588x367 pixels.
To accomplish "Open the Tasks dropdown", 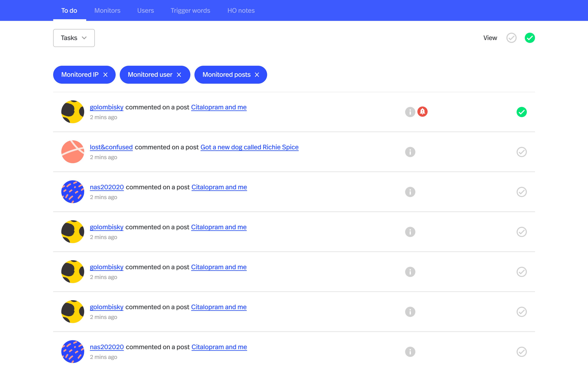I will (x=74, y=38).
